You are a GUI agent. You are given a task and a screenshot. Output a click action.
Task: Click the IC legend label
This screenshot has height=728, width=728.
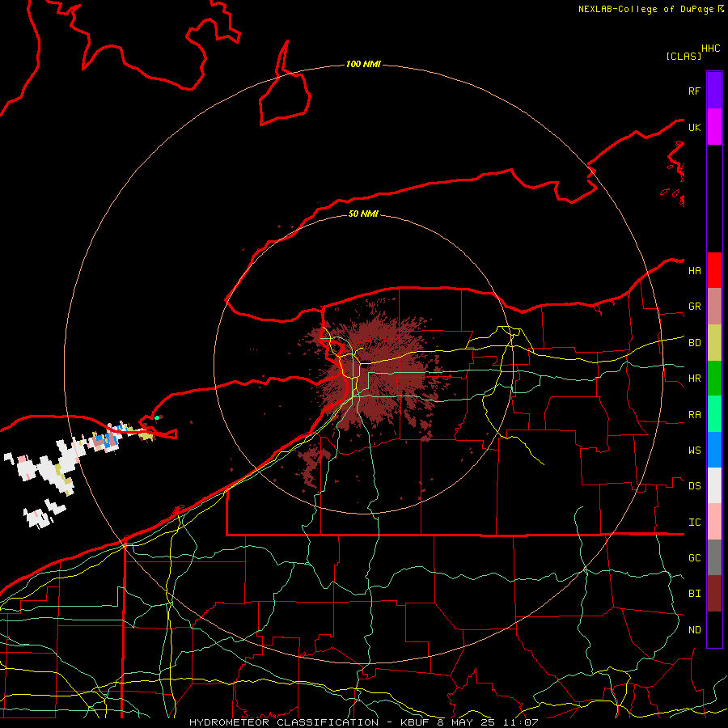coord(694,523)
